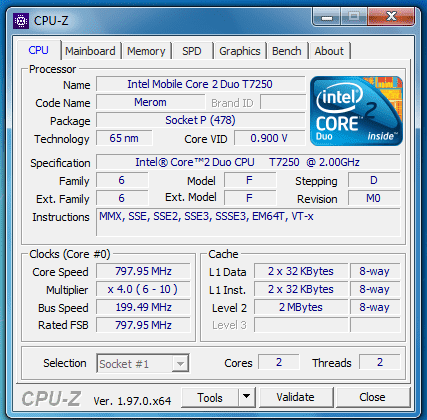Close the window with the title bar X
The height and width of the screenshot is (420, 427).
coord(391,16)
